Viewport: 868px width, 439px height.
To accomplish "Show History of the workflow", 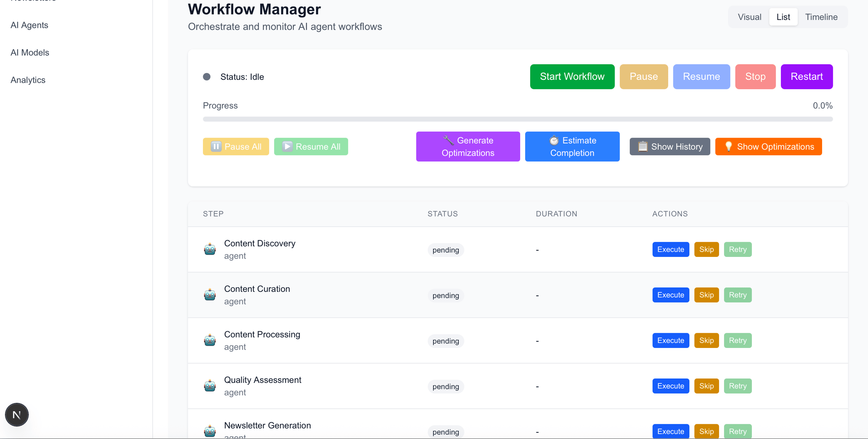I will [669, 146].
